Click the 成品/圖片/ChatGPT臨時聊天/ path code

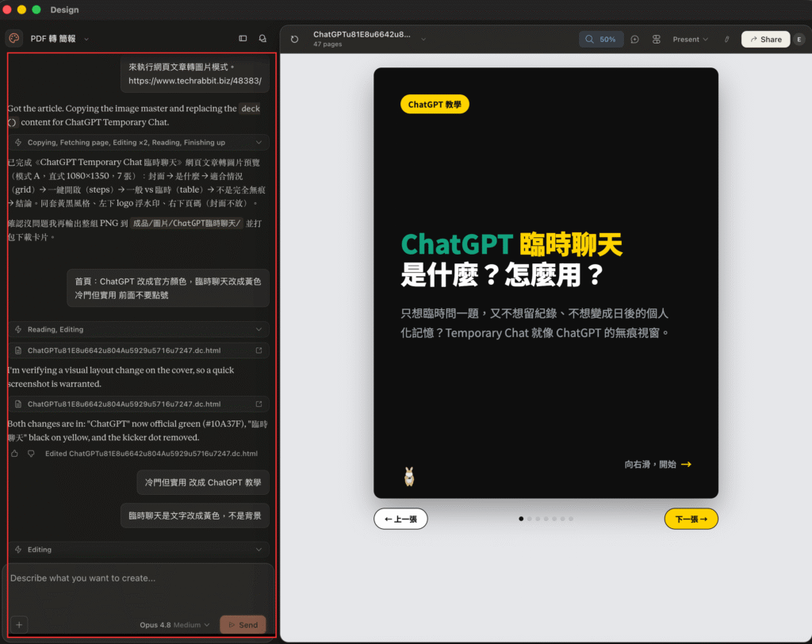pyautogui.click(x=186, y=224)
